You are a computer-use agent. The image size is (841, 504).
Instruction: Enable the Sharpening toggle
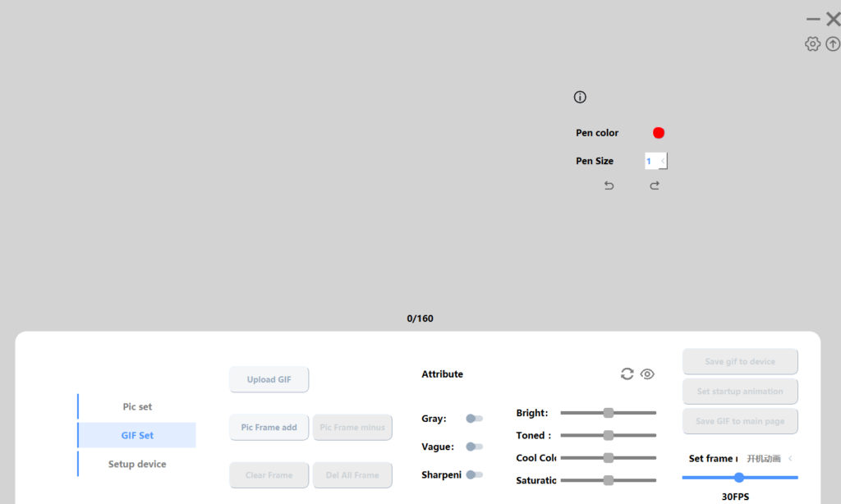(x=474, y=474)
